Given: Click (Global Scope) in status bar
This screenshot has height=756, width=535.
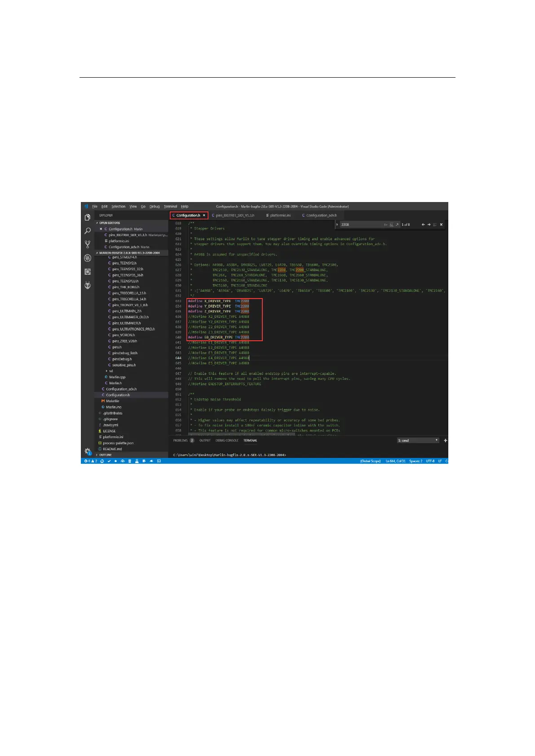Looking at the screenshot, I should (x=370, y=461).
